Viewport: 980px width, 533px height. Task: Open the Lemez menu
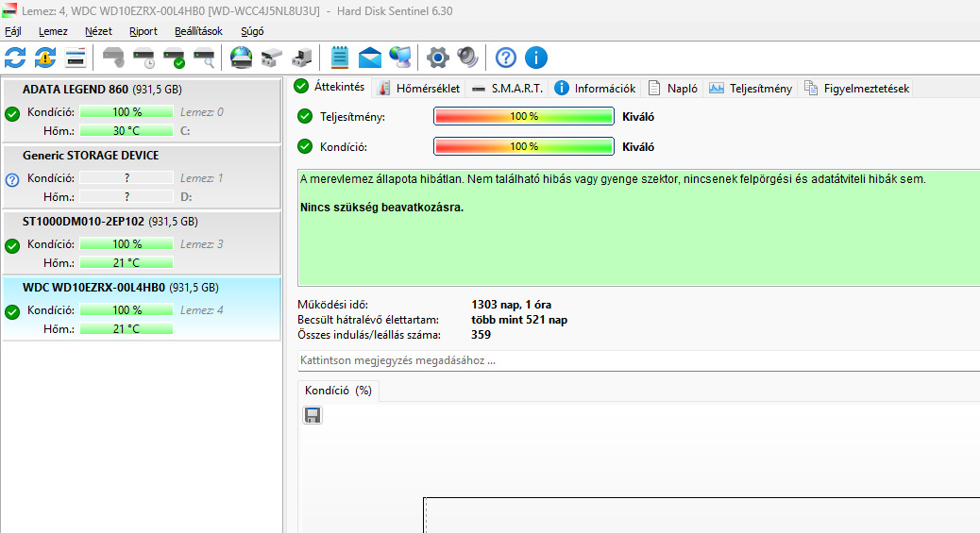(x=53, y=31)
